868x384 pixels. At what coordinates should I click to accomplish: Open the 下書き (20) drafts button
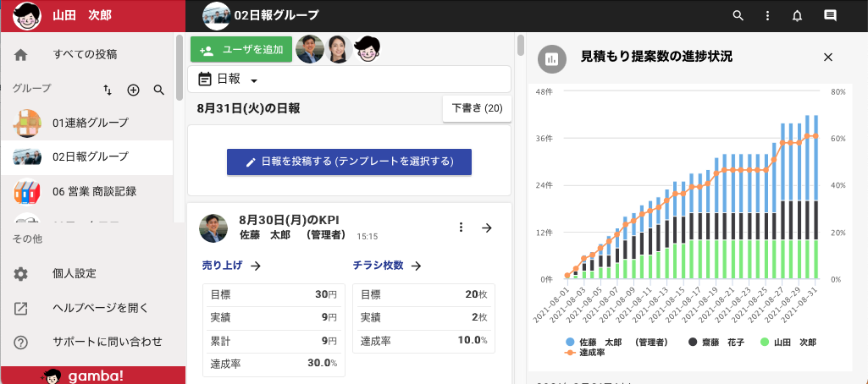tap(477, 108)
